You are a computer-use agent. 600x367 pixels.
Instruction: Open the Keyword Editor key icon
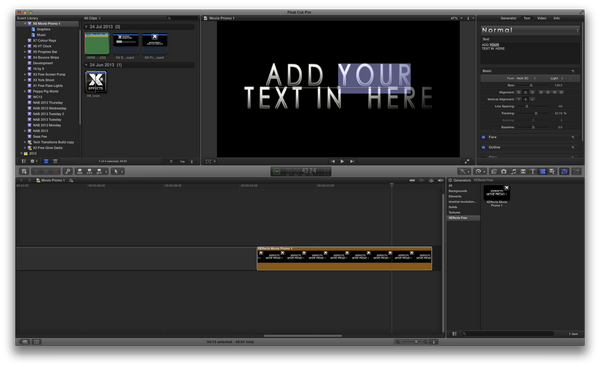(68, 171)
